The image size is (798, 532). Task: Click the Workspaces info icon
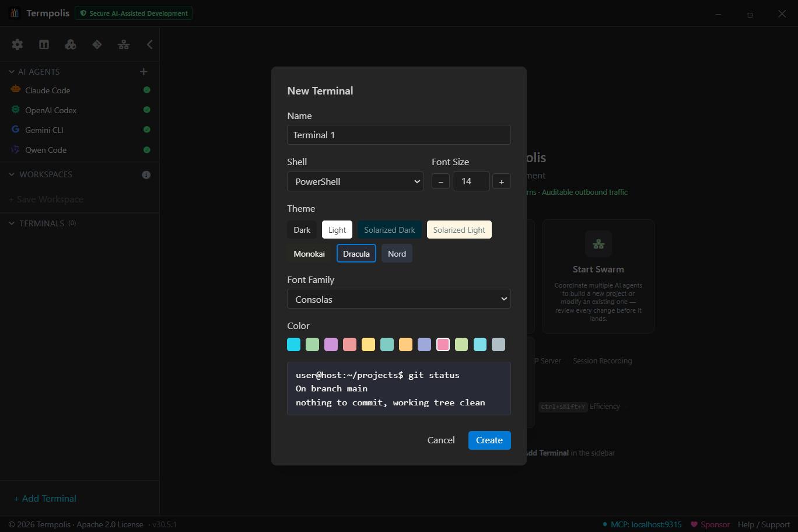pyautogui.click(x=146, y=175)
